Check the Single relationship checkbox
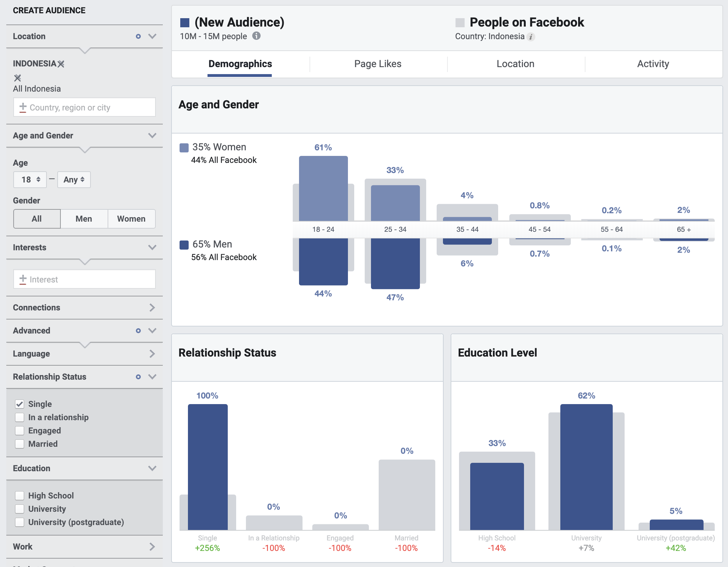The height and width of the screenshot is (567, 728). pos(20,404)
